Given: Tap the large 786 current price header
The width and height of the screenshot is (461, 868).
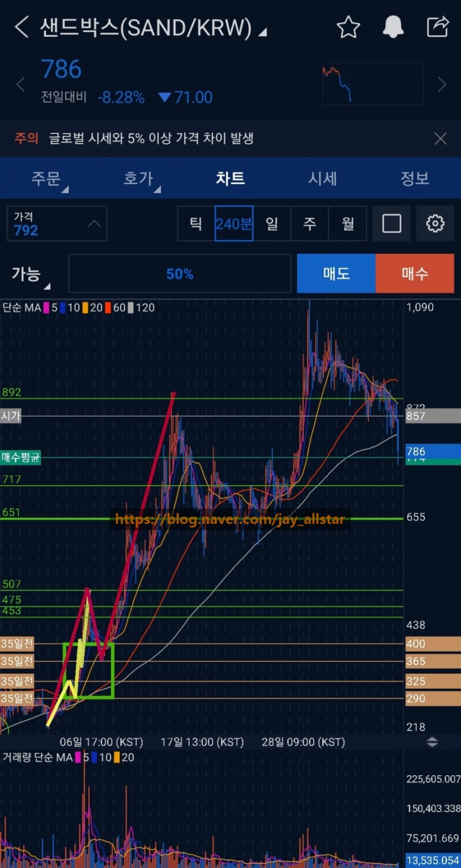Looking at the screenshot, I should click(x=61, y=70).
